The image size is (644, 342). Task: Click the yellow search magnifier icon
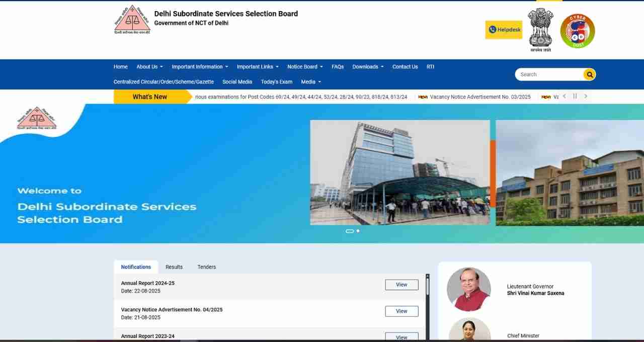(x=589, y=74)
